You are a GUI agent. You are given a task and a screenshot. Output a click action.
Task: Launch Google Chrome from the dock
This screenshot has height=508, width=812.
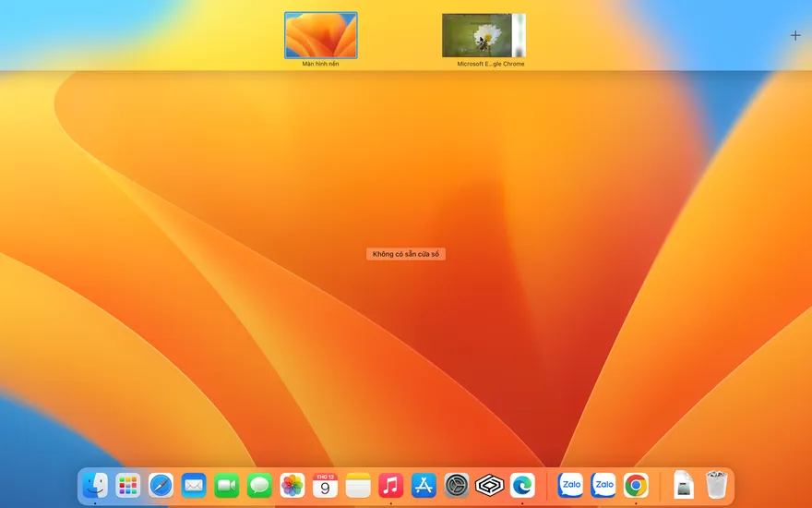pyautogui.click(x=636, y=486)
